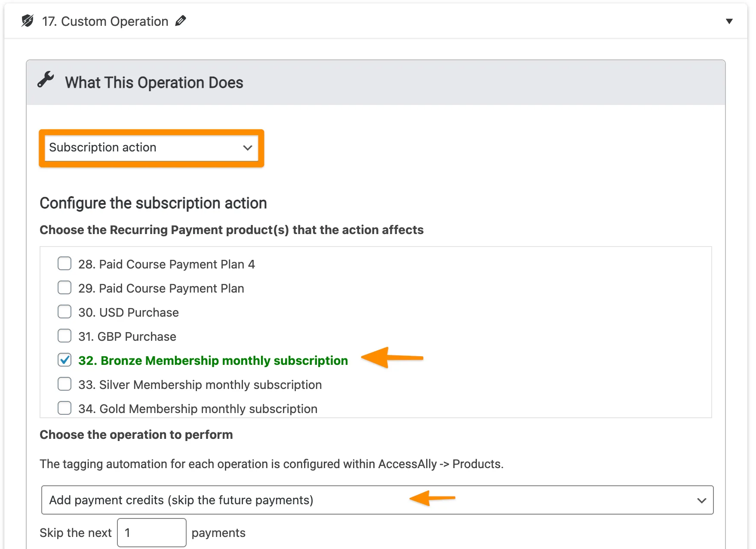Click the chevron inside the Subscription action box
Viewport: 756px width, 549px height.
pyautogui.click(x=248, y=148)
